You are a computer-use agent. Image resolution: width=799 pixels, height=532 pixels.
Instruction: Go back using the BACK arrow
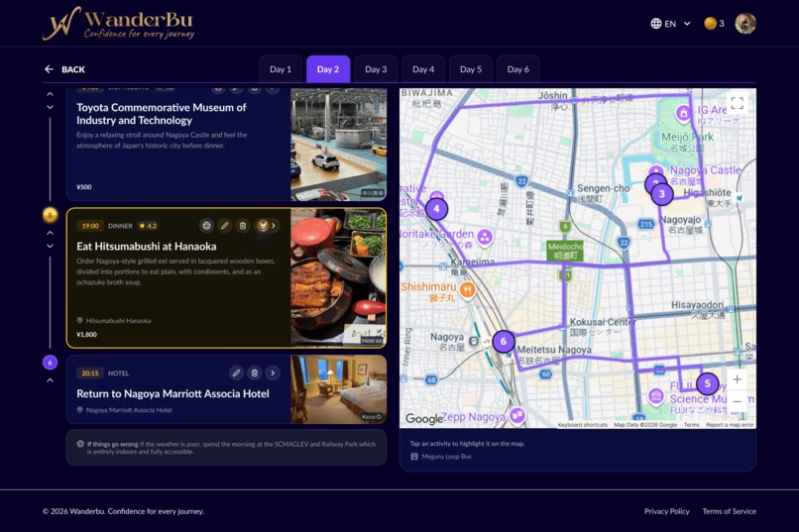tap(64, 69)
